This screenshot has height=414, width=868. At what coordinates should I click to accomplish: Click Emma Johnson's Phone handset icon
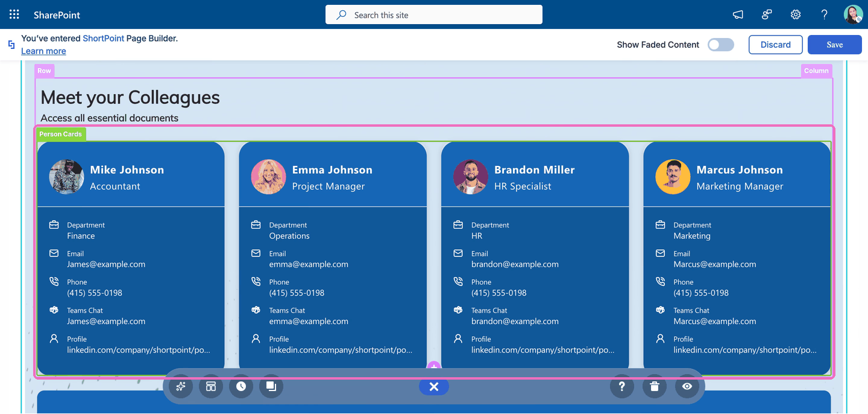click(256, 282)
